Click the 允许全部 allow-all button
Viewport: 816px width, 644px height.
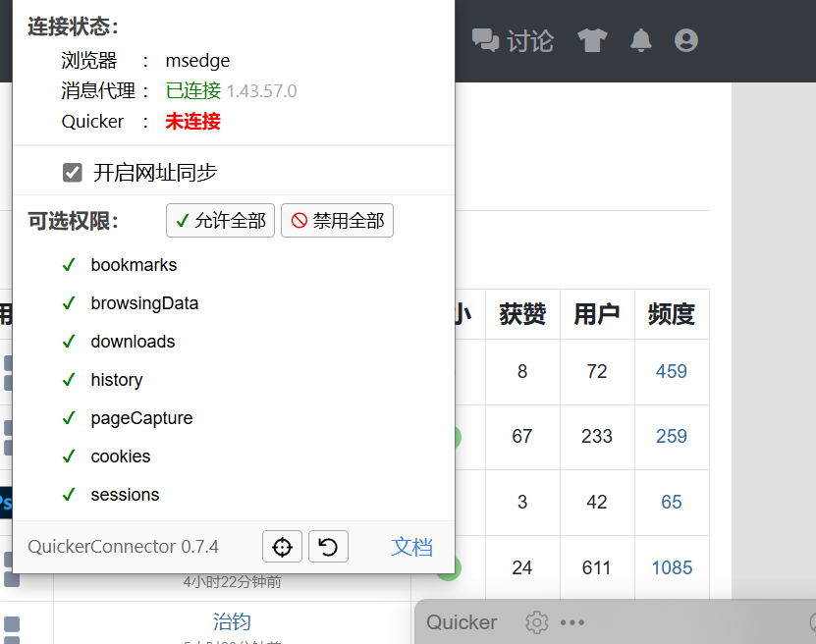tap(220, 221)
